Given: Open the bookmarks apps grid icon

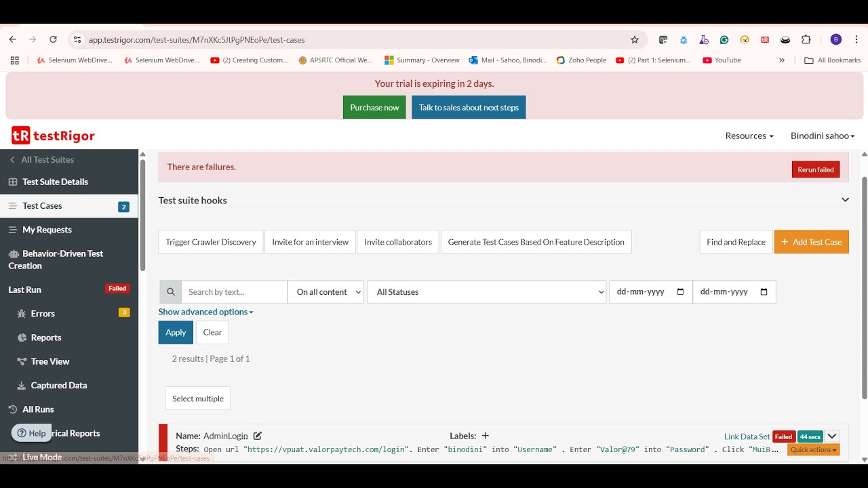Looking at the screenshot, I should pyautogui.click(x=14, y=60).
